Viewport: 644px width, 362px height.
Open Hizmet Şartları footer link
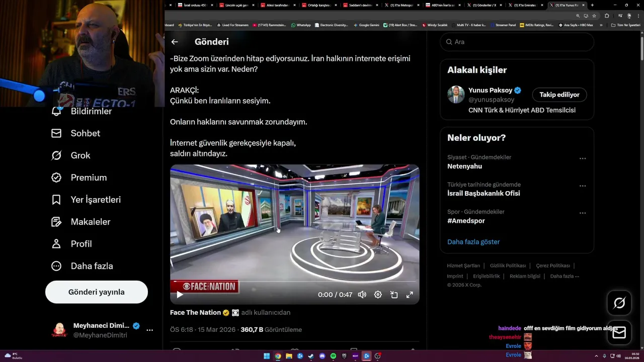(x=463, y=265)
